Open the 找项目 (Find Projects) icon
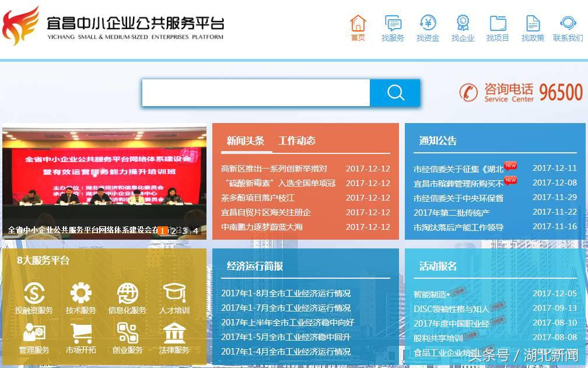Image resolution: width=588 pixels, height=368 pixels. coord(498,26)
